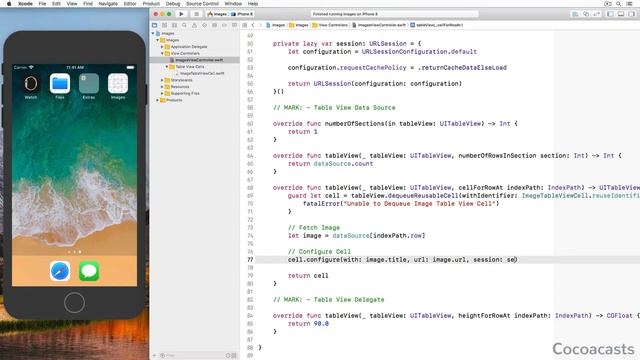
Task: Open the Report navigator icon
Action: [234, 25]
